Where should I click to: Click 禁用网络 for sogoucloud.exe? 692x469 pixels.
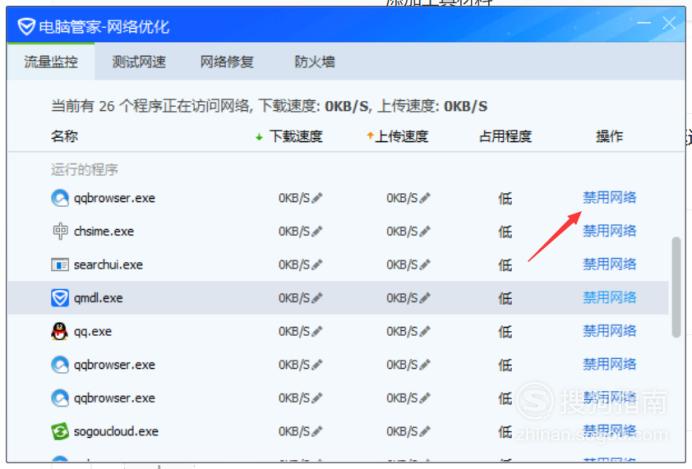tap(609, 430)
